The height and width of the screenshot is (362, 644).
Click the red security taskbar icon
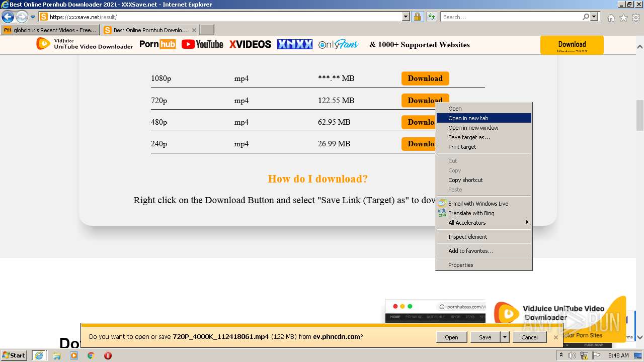(108, 355)
